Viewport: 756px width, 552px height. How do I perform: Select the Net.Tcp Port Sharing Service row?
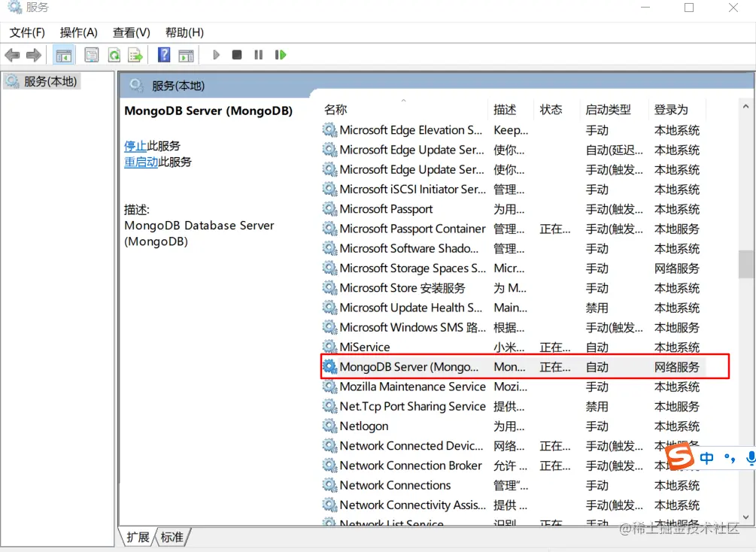[x=512, y=406]
